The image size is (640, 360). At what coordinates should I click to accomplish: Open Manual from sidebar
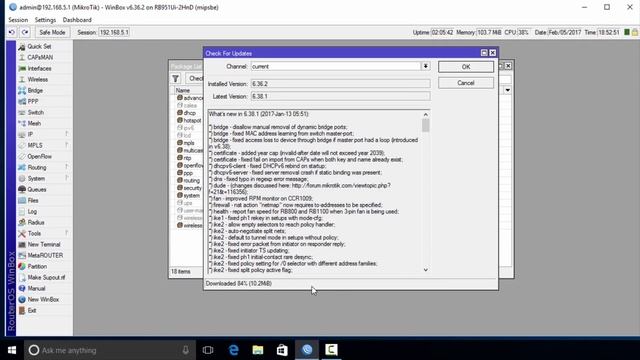36,289
